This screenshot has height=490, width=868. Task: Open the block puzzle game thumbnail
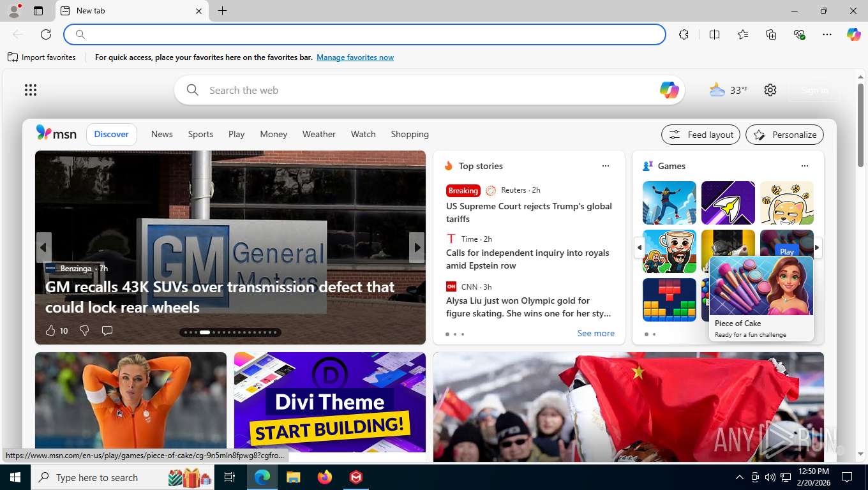670,300
